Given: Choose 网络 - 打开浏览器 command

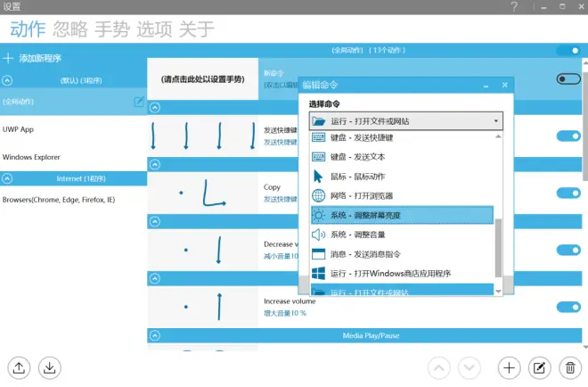Looking at the screenshot, I should point(403,196).
